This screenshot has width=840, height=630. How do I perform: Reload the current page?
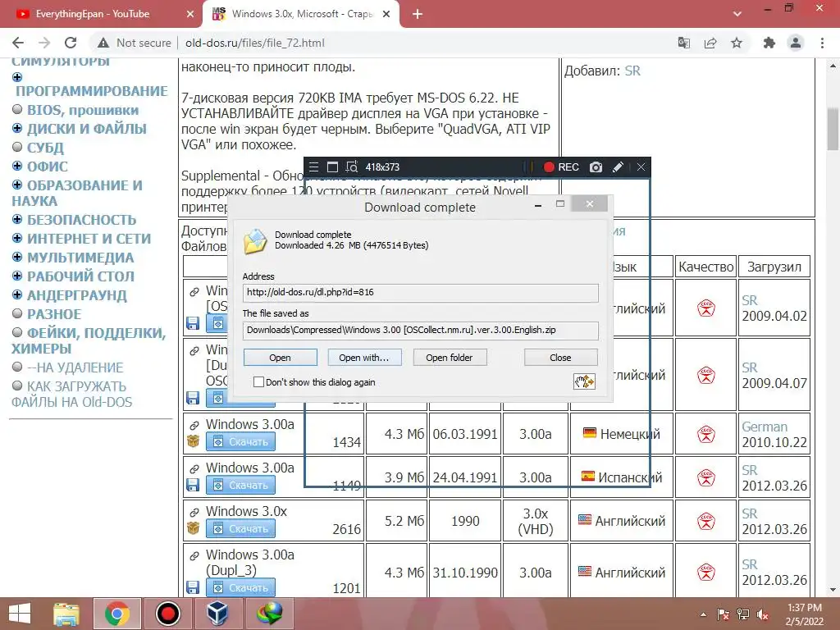point(71,43)
